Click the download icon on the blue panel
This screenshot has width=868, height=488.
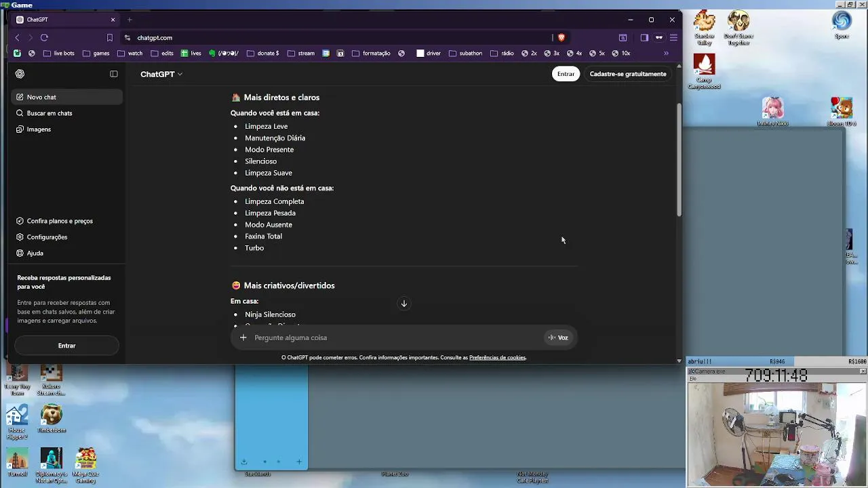244,462
